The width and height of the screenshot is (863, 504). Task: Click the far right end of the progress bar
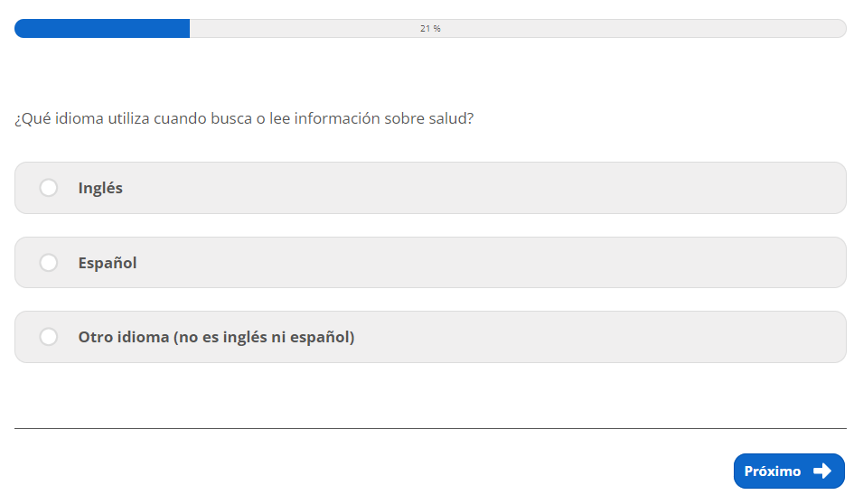click(840, 29)
